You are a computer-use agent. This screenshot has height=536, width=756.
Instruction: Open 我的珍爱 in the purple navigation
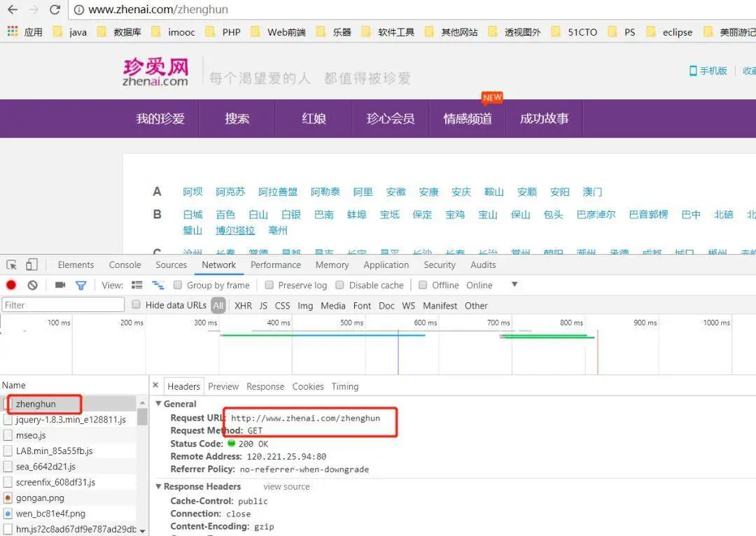160,118
